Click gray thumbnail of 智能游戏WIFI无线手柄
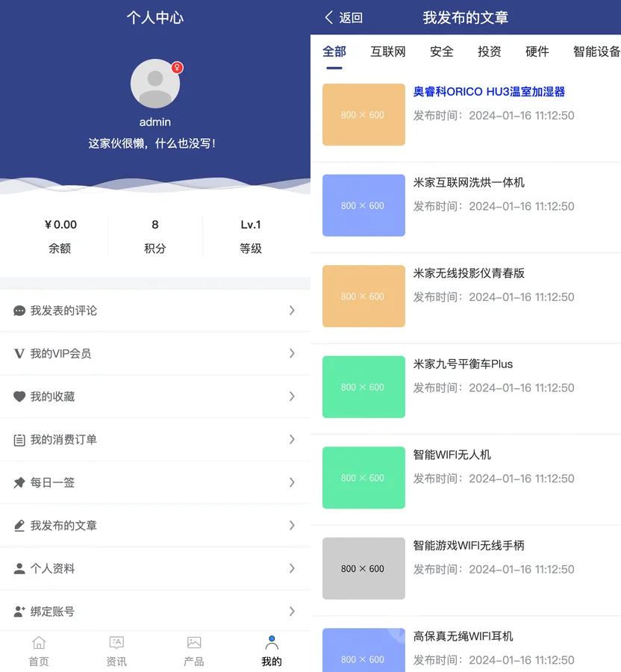Viewport: 621px width, 672px height. (363, 568)
